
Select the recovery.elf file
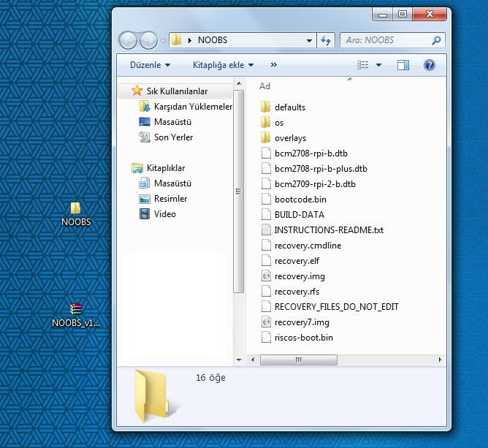click(x=290, y=261)
